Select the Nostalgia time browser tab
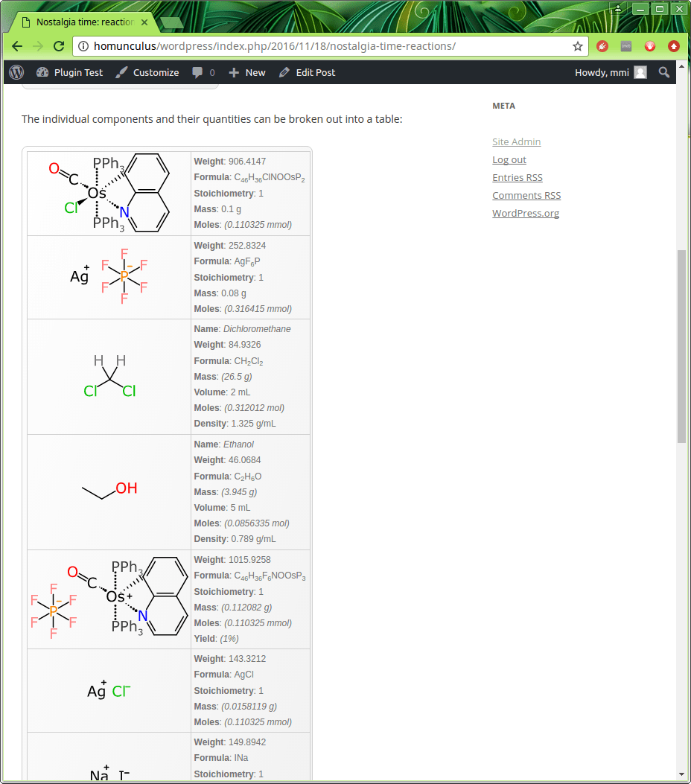 (x=84, y=22)
